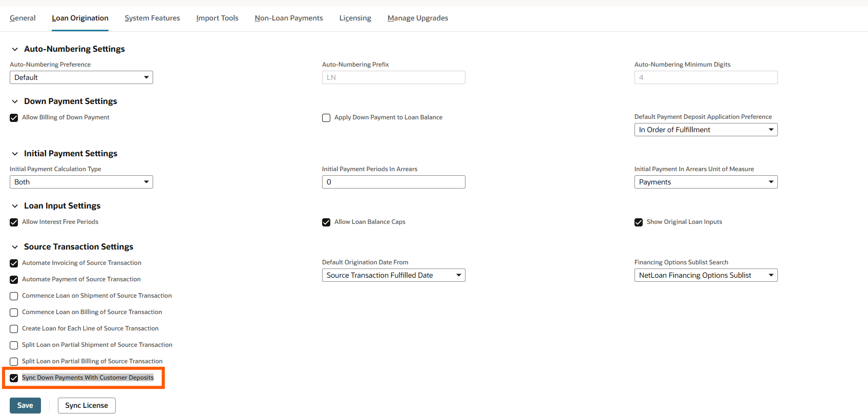Enable Apply Down Payment to Loan Balance
868x414 pixels.
pos(326,118)
